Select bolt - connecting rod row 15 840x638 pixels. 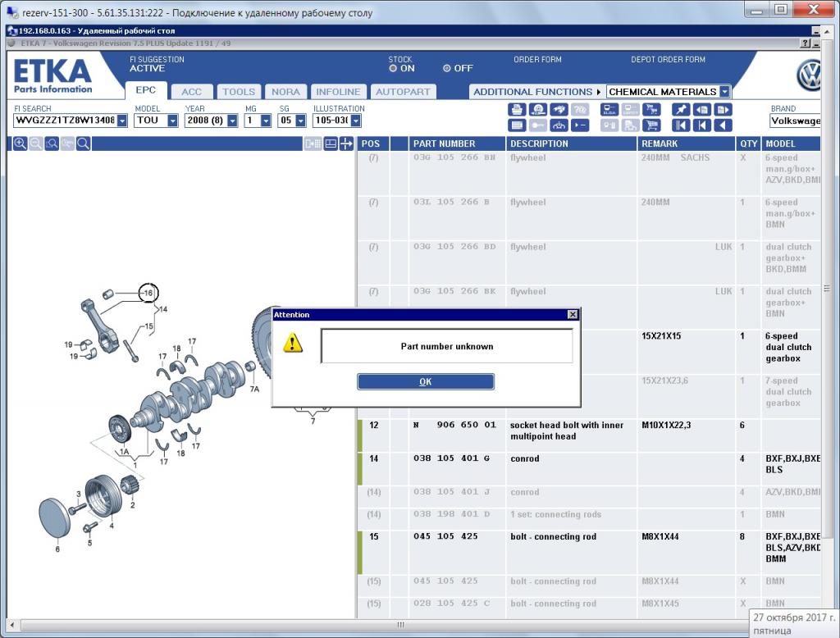(x=589, y=553)
